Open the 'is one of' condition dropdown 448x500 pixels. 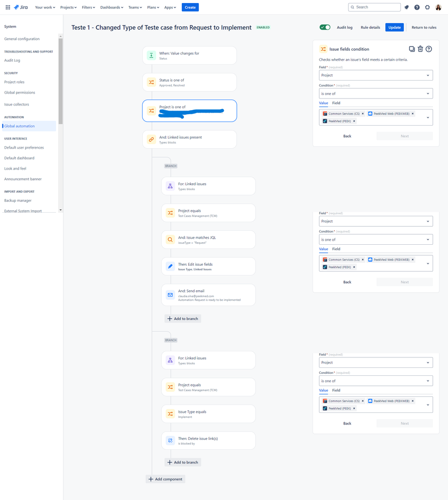click(376, 93)
